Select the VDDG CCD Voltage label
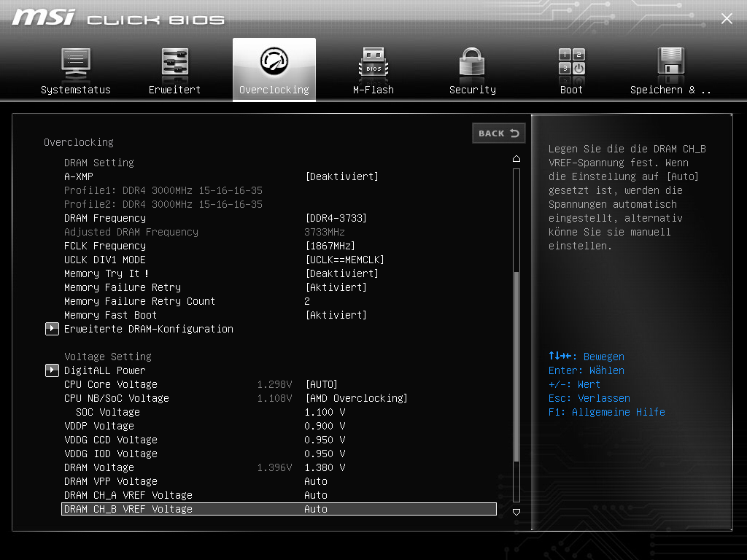Viewport: 747px width, 560px height. [111, 440]
